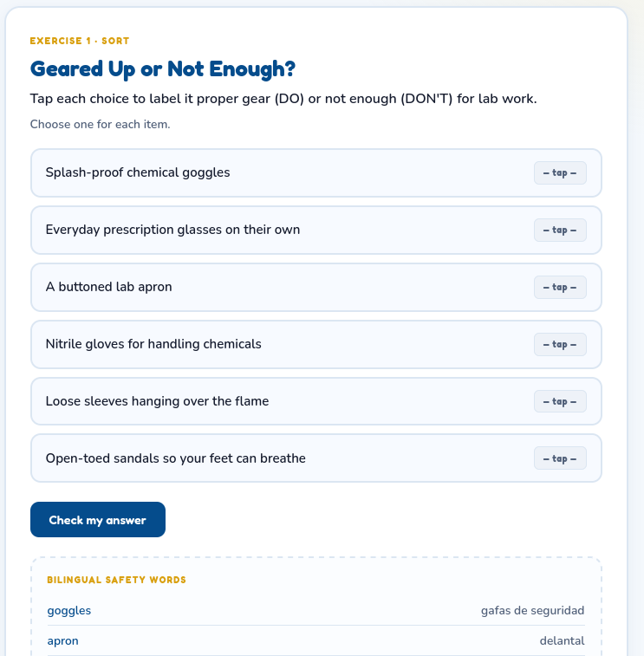Click the gafas de seguridad translation

532,610
